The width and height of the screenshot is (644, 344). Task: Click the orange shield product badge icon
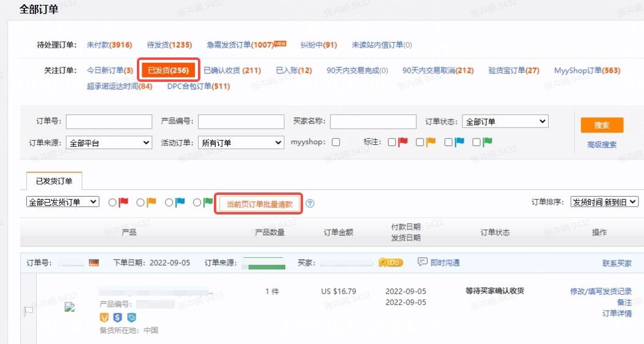104,317
